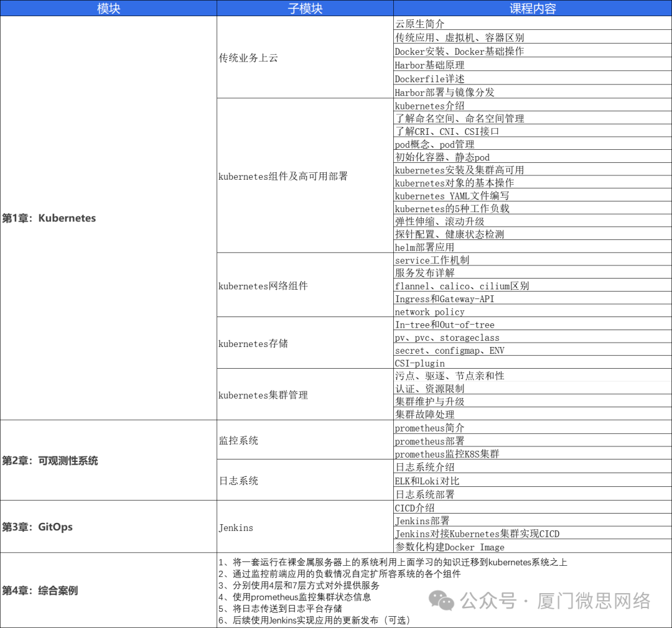This screenshot has width=672, height=628.
Task: Select the secret、configmap、ENV row
Action: 532,349
